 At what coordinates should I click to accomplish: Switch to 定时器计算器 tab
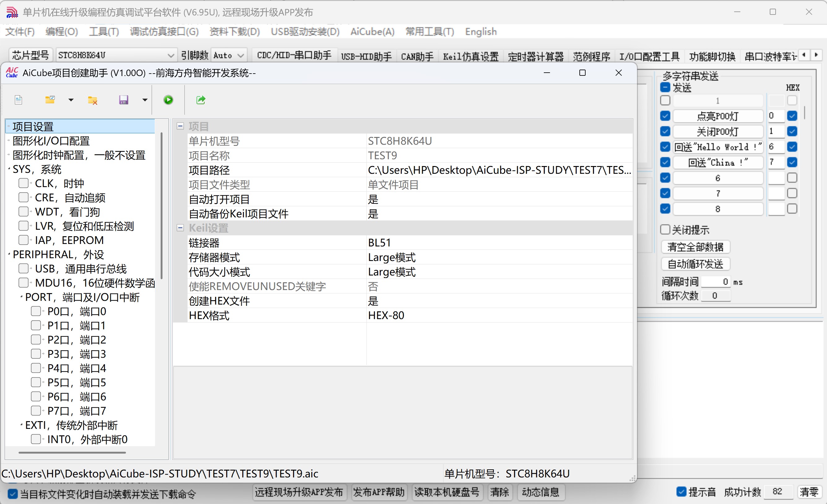(x=536, y=56)
